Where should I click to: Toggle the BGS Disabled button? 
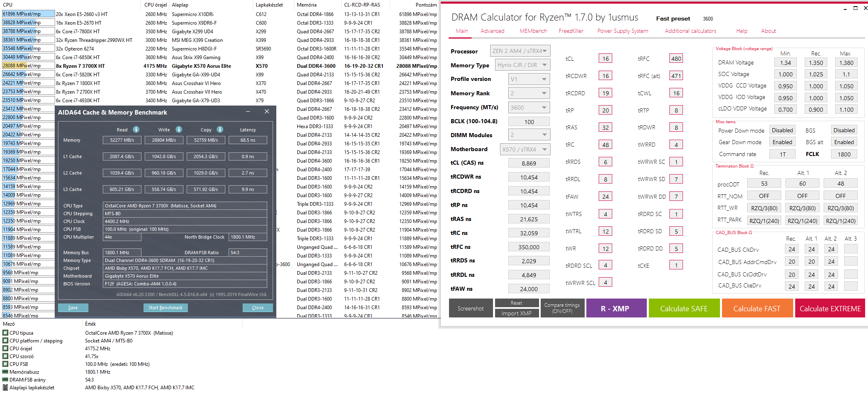coord(844,130)
